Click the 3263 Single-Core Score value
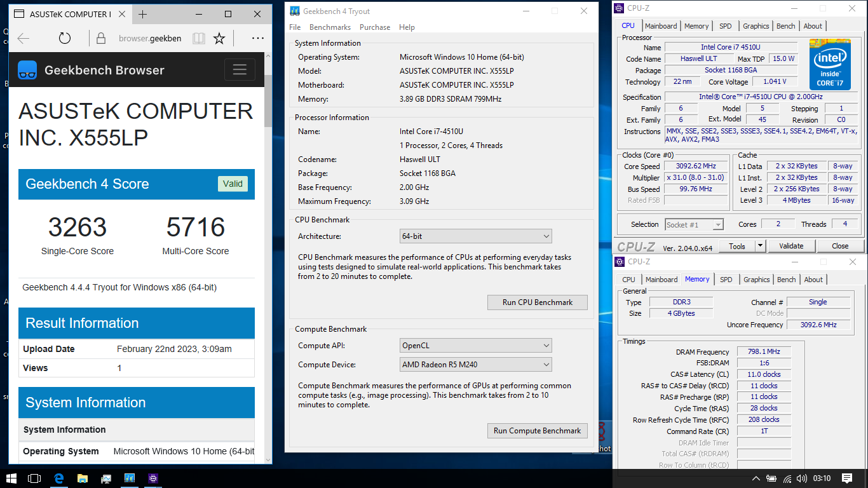This screenshot has height=488, width=868. point(78,227)
